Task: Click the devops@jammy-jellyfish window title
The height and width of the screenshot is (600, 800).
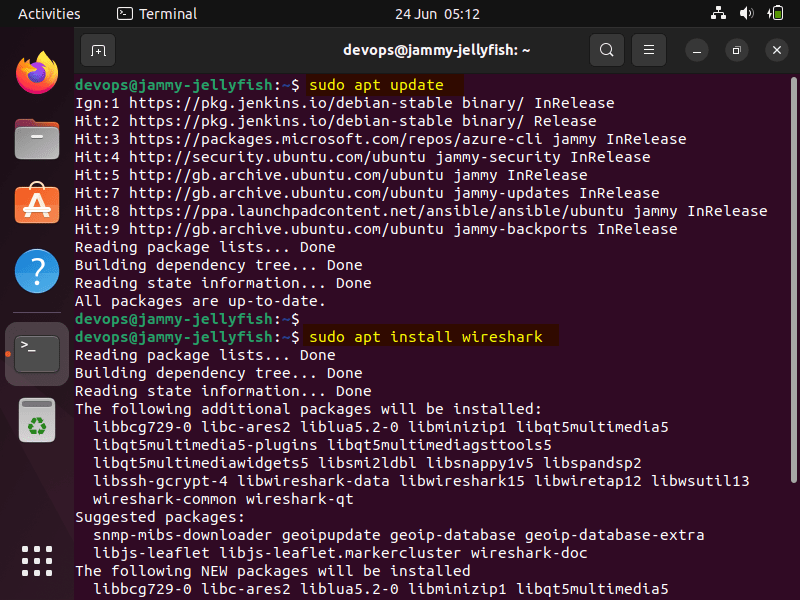Action: tap(437, 49)
